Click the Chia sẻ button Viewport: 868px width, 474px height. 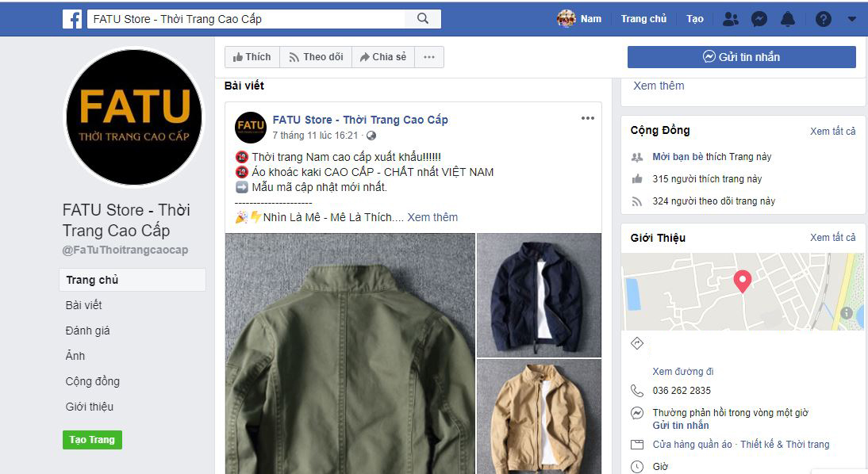pos(383,57)
